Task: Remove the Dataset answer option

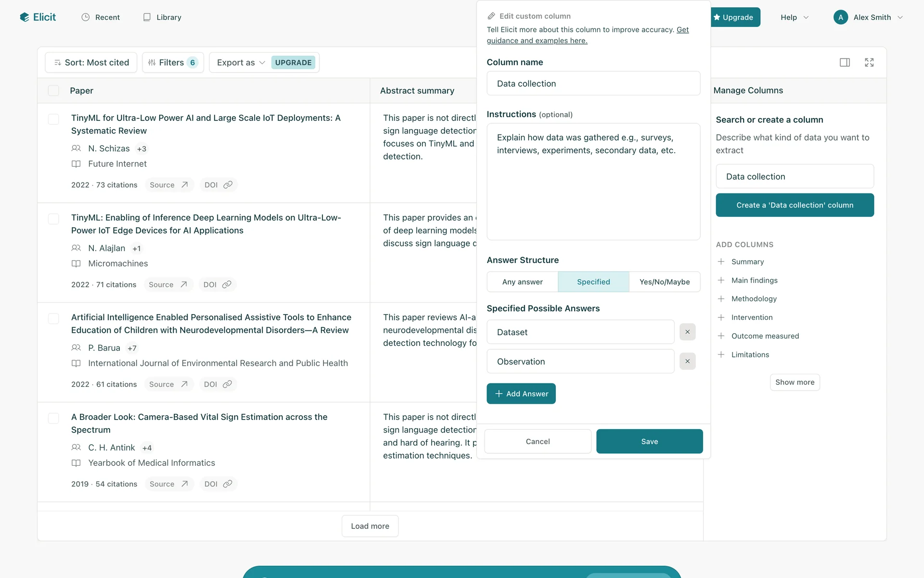Action: pos(687,332)
